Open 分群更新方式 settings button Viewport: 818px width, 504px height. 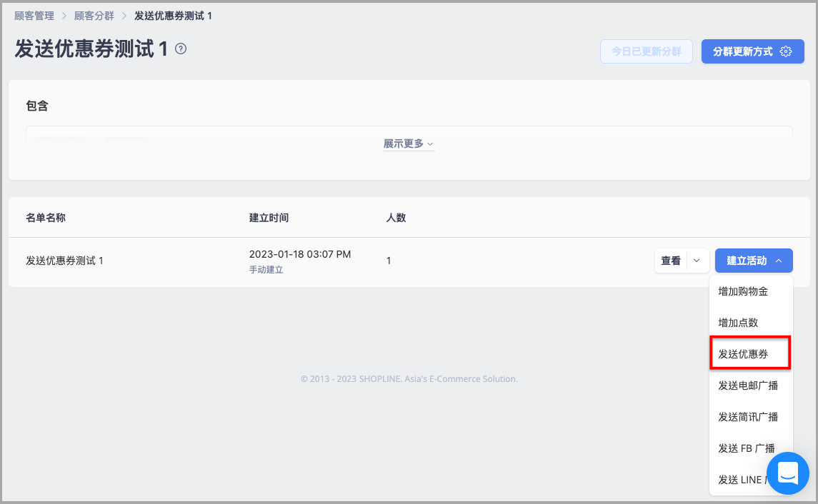coord(752,51)
